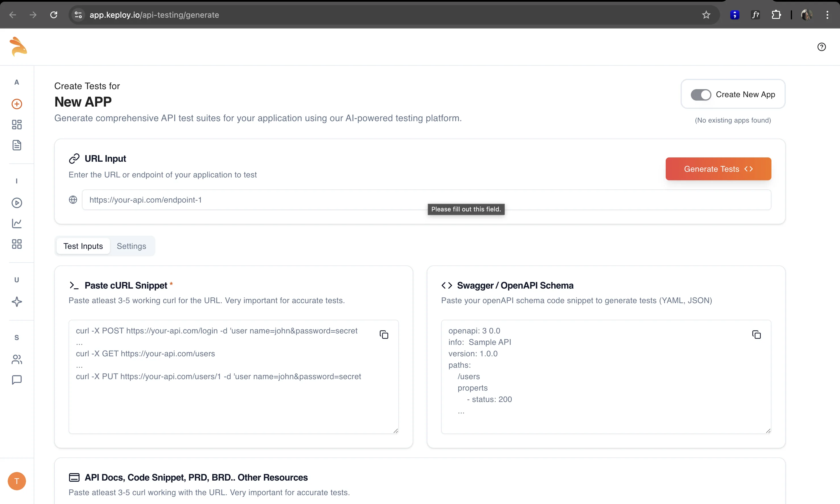Click the 'Swagger / OpenAPI Schema' heading

[x=515, y=285]
